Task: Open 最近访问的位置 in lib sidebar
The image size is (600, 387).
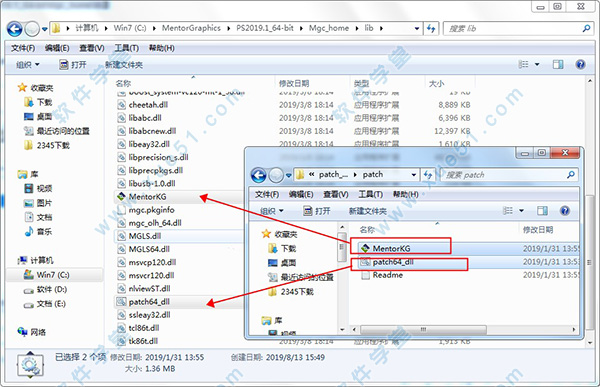Action: [63, 131]
